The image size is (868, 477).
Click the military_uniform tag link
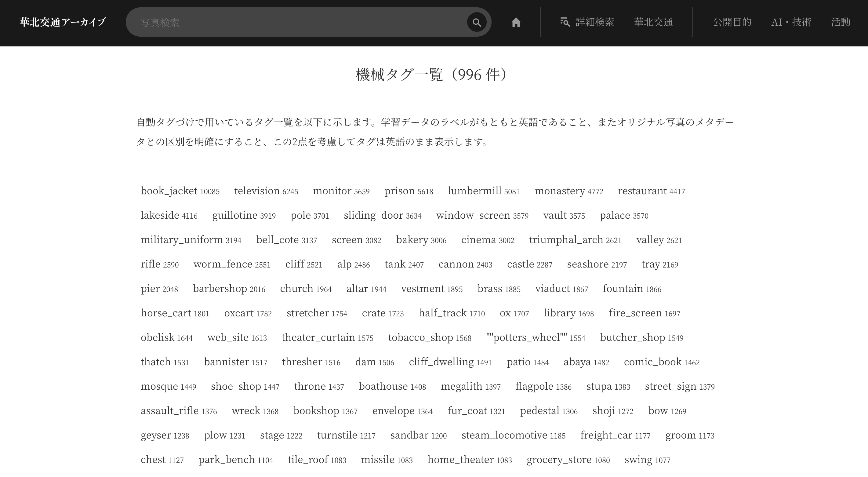(182, 240)
